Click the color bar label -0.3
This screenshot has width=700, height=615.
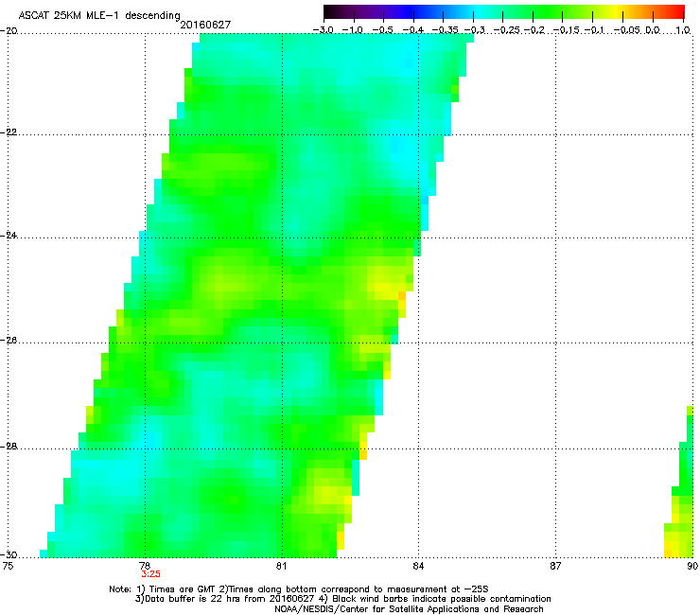point(475,30)
